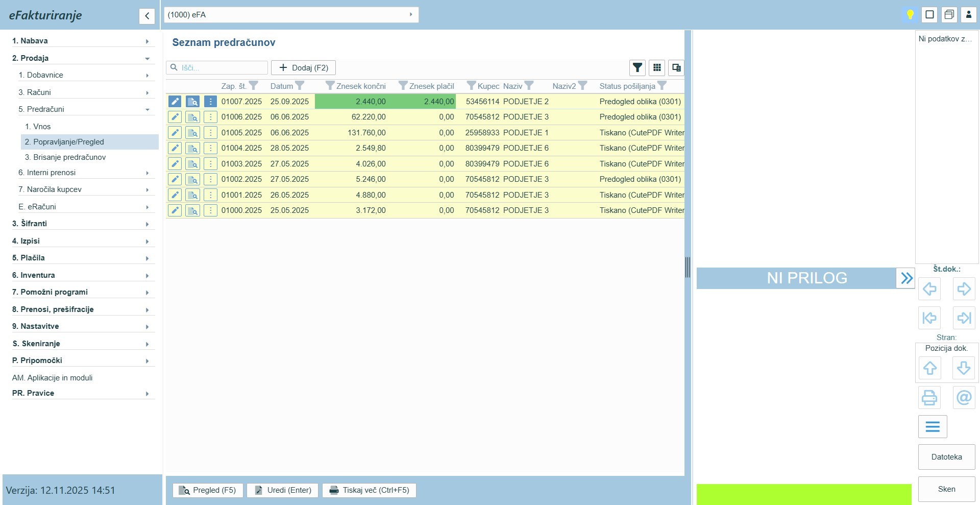The image size is (980, 505).
Task: Open the grid column chooser icon
Action: [657, 67]
